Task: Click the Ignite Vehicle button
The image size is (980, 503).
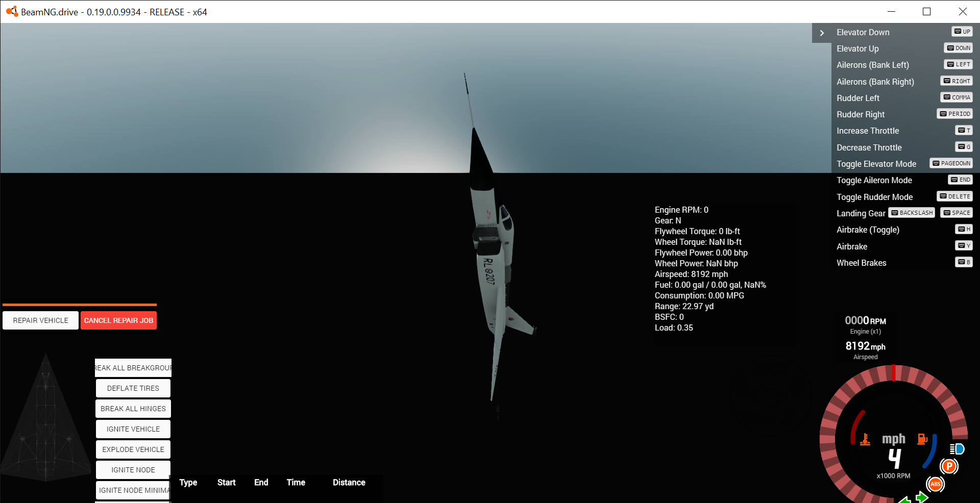Action: coord(133,429)
